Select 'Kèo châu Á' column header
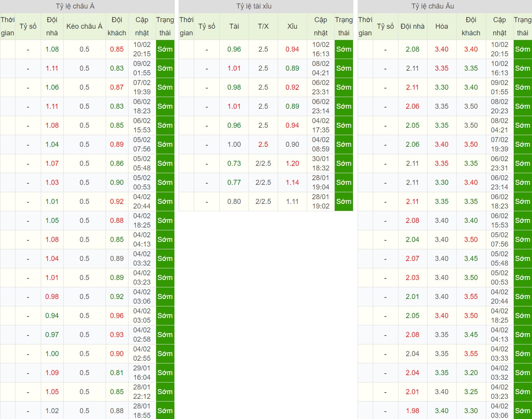 coord(84,26)
